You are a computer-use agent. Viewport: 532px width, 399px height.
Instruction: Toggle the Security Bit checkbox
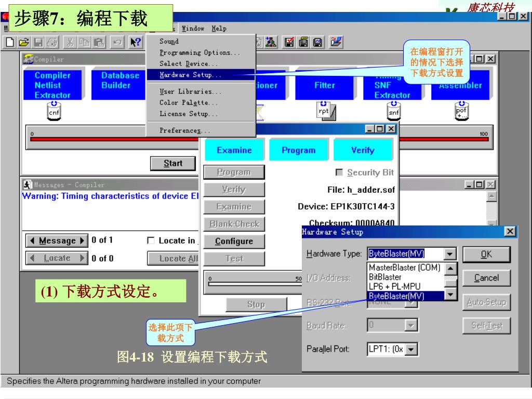[339, 172]
